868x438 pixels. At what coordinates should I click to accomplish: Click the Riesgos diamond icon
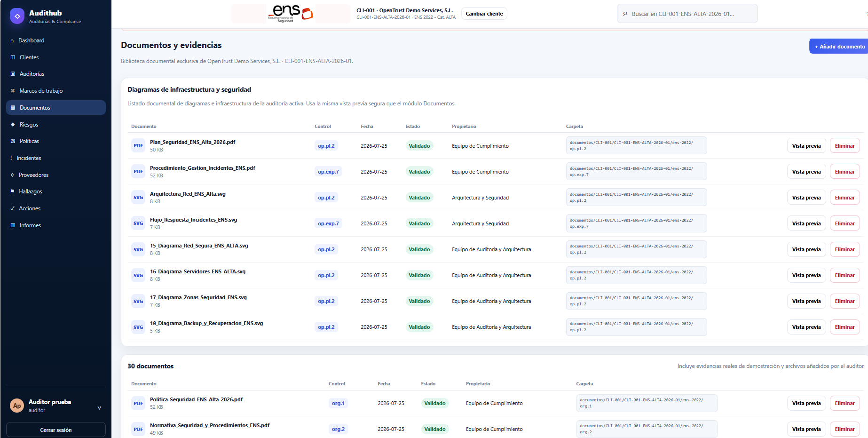click(x=13, y=125)
